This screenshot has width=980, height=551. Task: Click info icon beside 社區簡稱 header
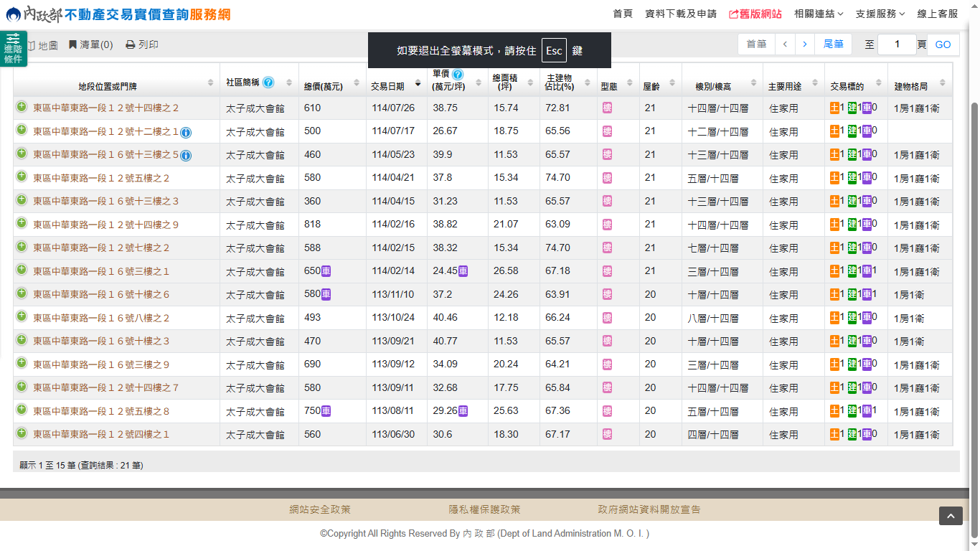click(x=268, y=83)
